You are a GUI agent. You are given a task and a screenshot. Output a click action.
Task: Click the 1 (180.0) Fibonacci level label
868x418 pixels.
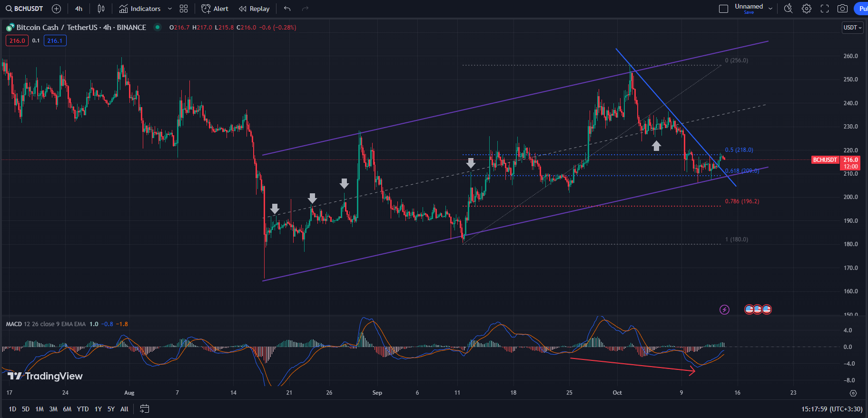coord(737,239)
